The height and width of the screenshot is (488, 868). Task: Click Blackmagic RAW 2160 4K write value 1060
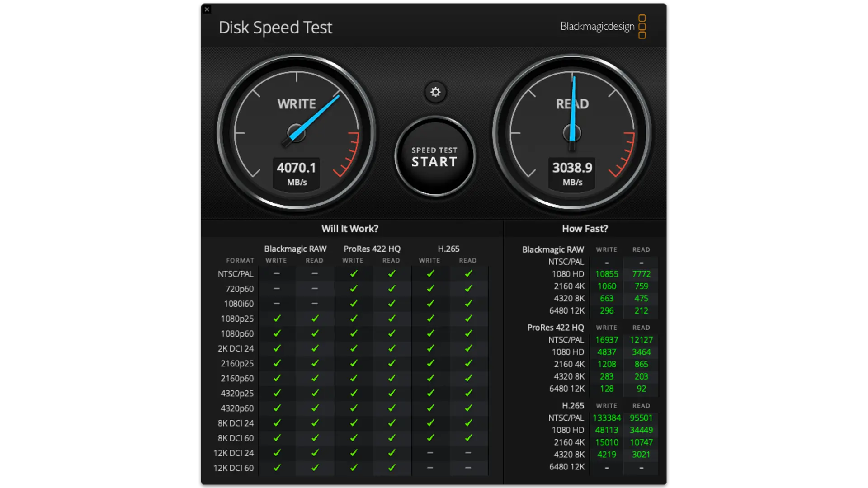(x=607, y=286)
